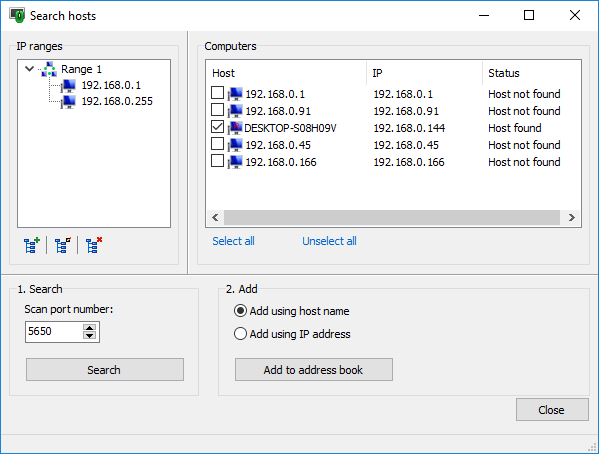The image size is (599, 454).
Task: Click the delete IP range icon
Action: pos(94,245)
